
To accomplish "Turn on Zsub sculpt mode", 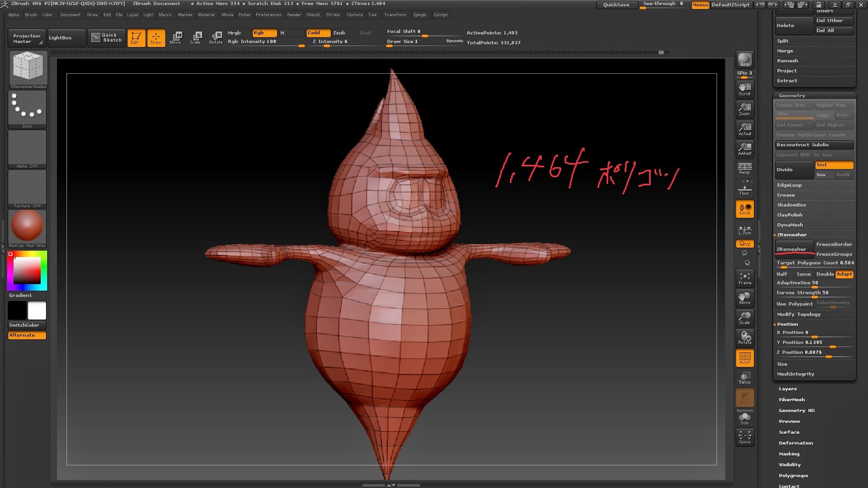I will tap(339, 33).
